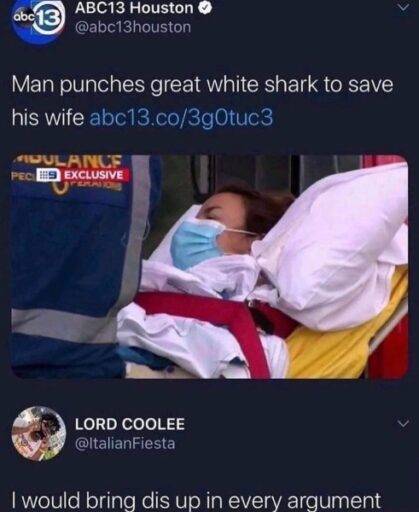This screenshot has height=512, width=419.
Task: Open the ABC13 Houston profile avatar
Action: pyautogui.click(x=37, y=22)
